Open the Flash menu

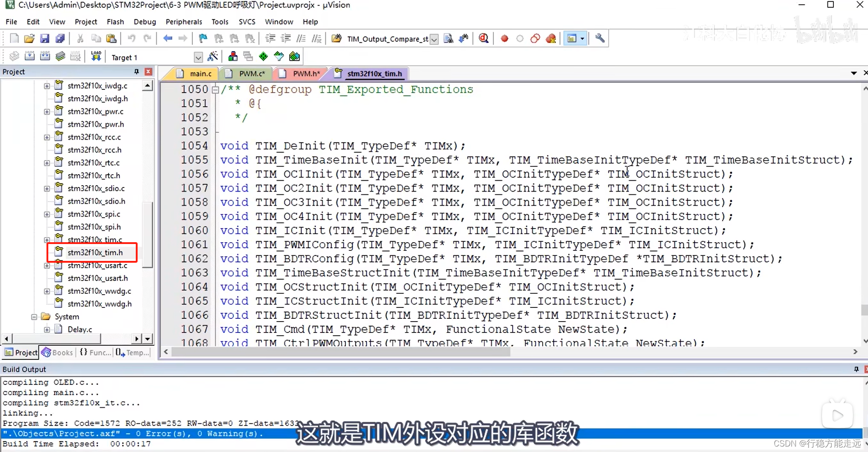(115, 21)
